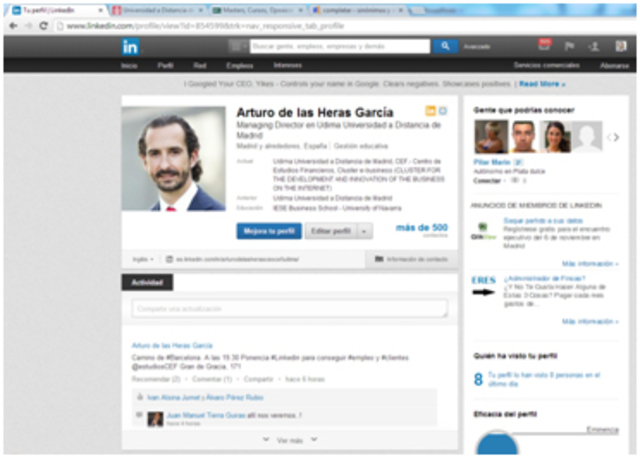Viewport: 640px width, 458px height.
Task: Click first suggested person photo
Action: (491, 137)
